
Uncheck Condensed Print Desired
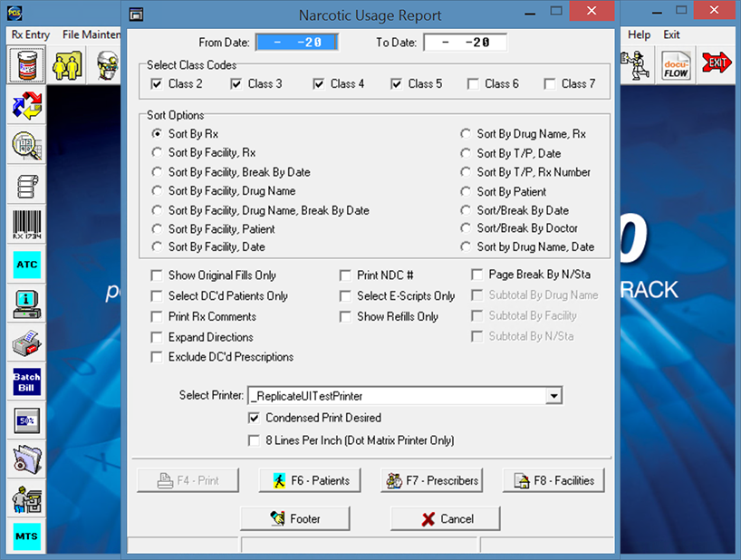pos(255,419)
